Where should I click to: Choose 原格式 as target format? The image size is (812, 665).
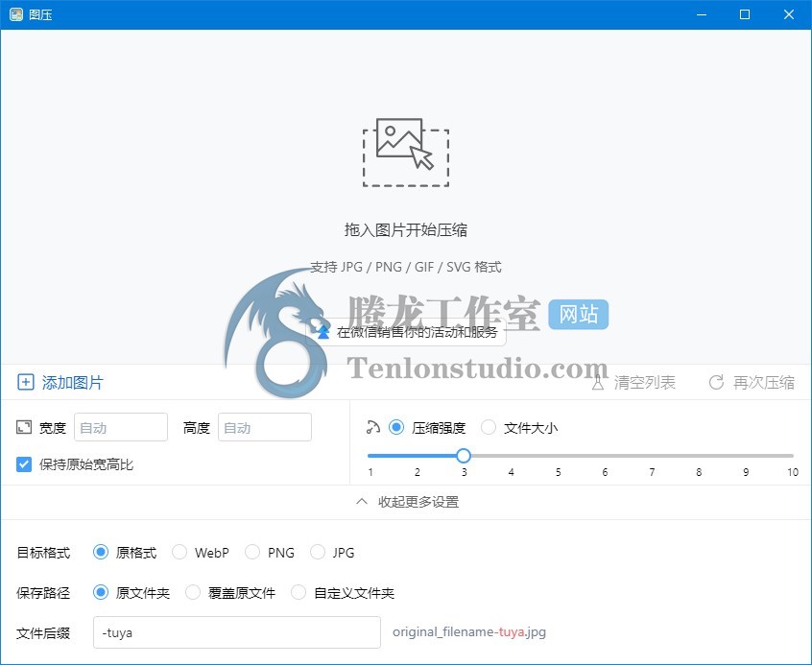pyautogui.click(x=101, y=552)
